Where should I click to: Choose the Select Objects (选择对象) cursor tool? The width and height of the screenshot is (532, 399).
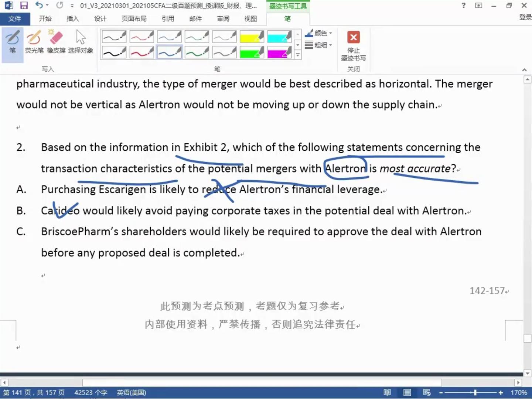click(81, 42)
